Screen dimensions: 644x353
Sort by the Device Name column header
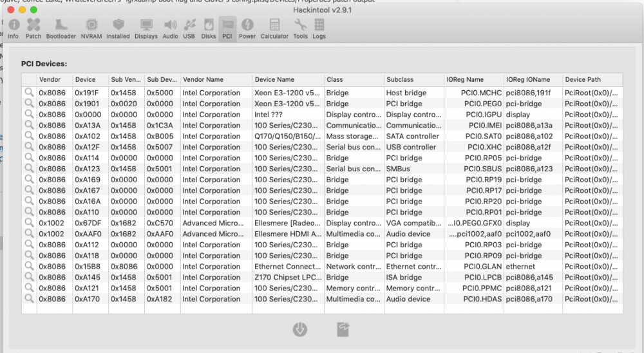(289, 79)
